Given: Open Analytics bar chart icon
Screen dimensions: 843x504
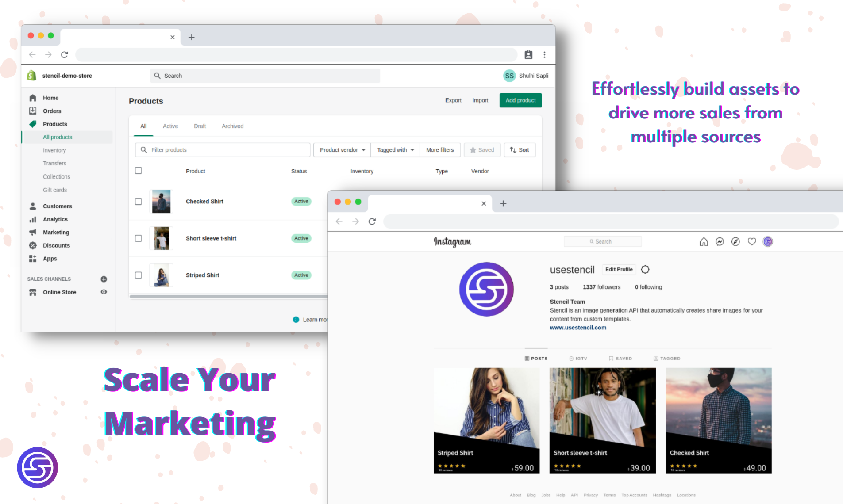Looking at the screenshot, I should coord(33,219).
